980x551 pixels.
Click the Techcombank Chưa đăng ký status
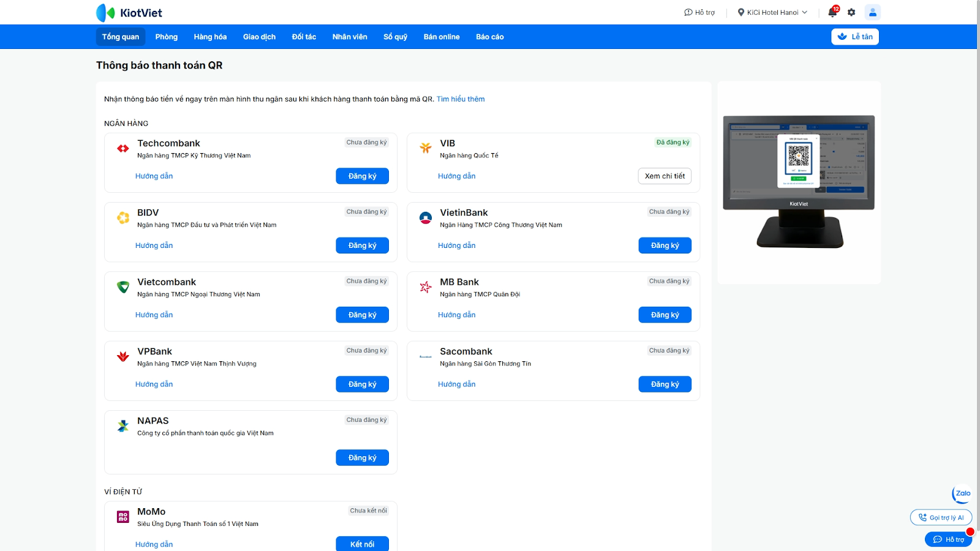(366, 143)
